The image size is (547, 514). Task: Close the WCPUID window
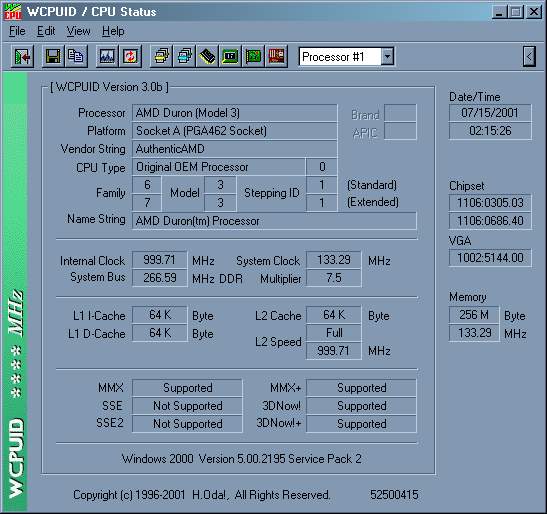click(534, 12)
